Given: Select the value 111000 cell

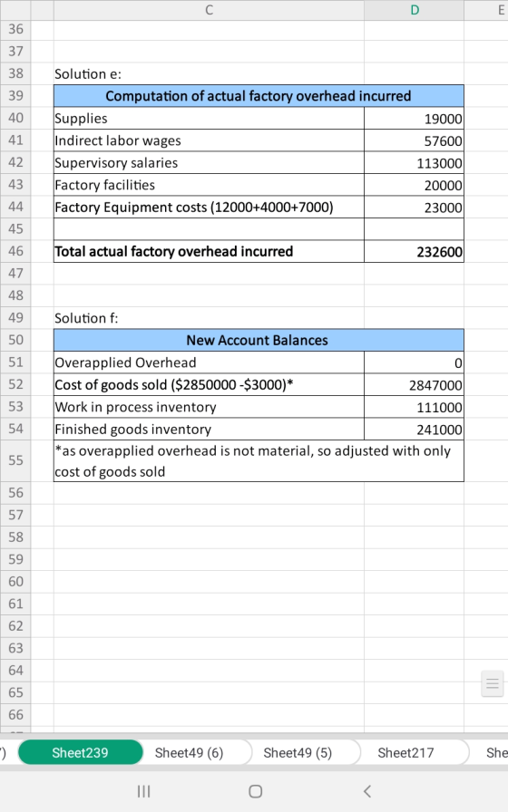Looking at the screenshot, I should coord(415,407).
